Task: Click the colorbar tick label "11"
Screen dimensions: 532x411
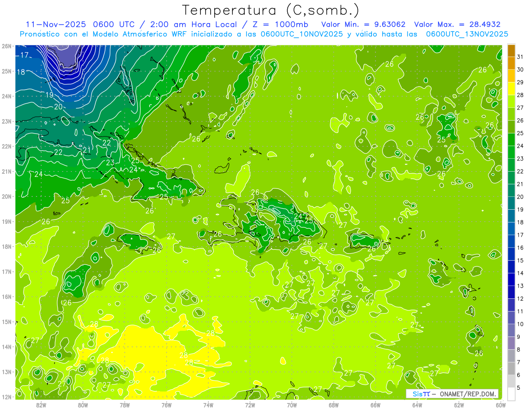Action: pos(520,311)
